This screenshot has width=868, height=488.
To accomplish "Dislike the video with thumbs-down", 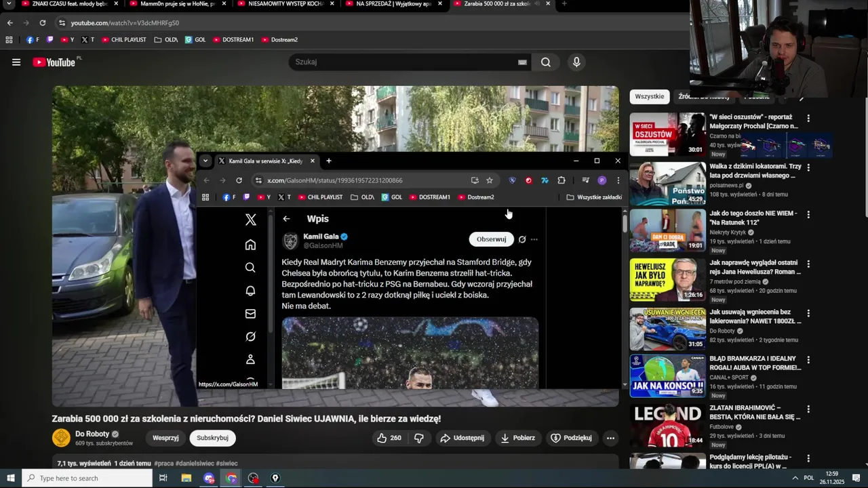I will coord(419,438).
